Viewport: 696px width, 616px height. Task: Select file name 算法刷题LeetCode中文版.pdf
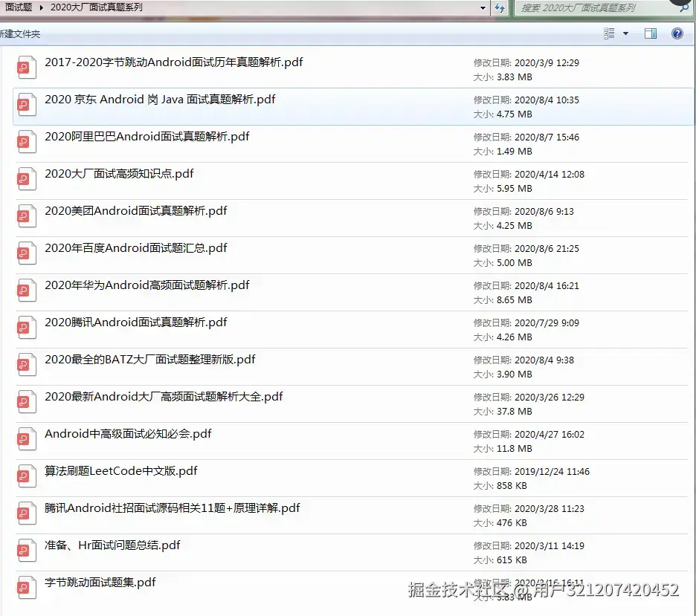pos(120,472)
